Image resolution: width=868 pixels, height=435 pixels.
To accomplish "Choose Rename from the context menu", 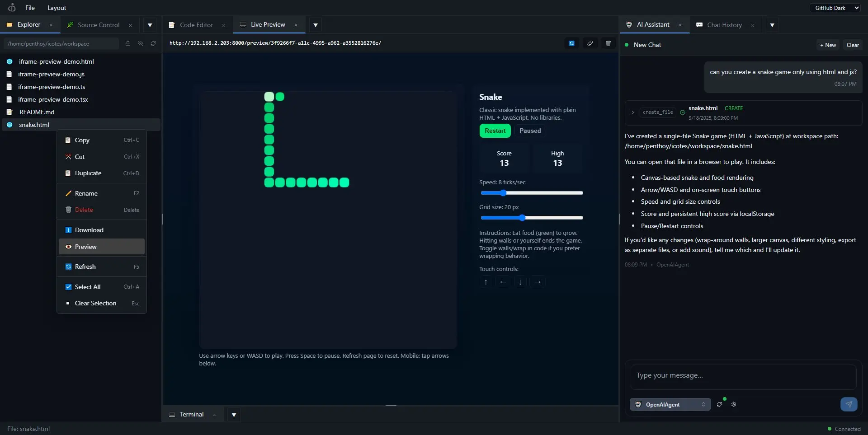I will coord(102,193).
